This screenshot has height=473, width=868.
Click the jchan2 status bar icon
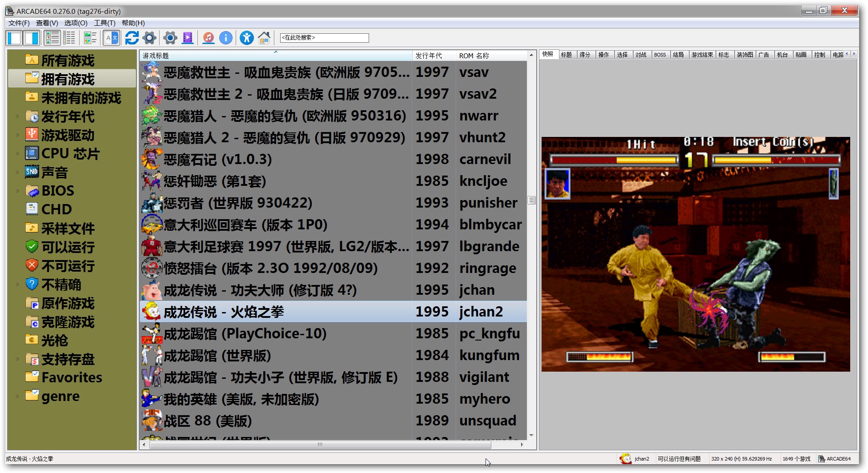[626, 459]
